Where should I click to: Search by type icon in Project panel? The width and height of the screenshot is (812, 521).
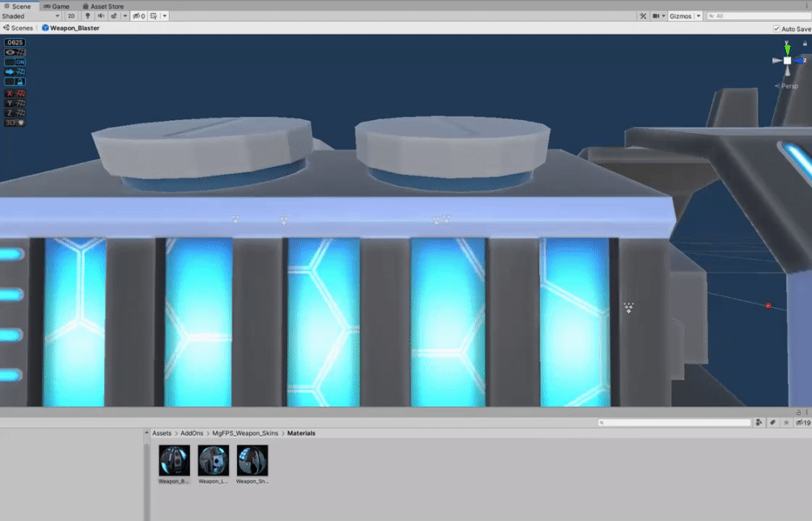coord(758,423)
